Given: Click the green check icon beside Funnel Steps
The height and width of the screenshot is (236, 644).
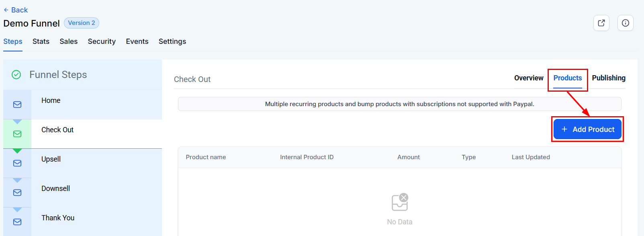Looking at the screenshot, I should [16, 74].
